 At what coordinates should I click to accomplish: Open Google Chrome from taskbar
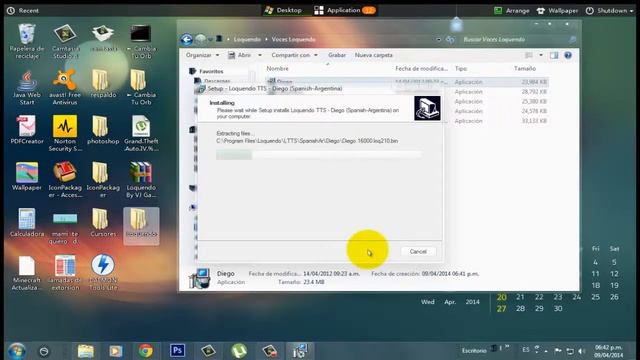pos(146,351)
